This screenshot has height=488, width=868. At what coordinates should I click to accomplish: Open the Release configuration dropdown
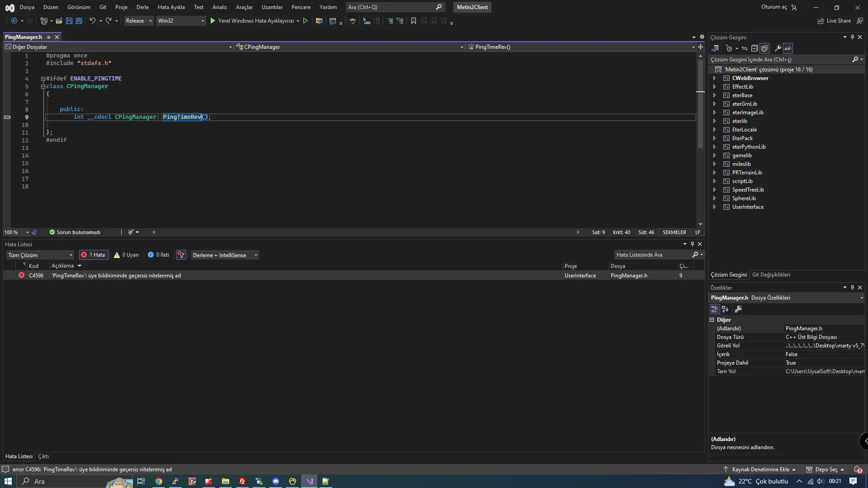(139, 21)
